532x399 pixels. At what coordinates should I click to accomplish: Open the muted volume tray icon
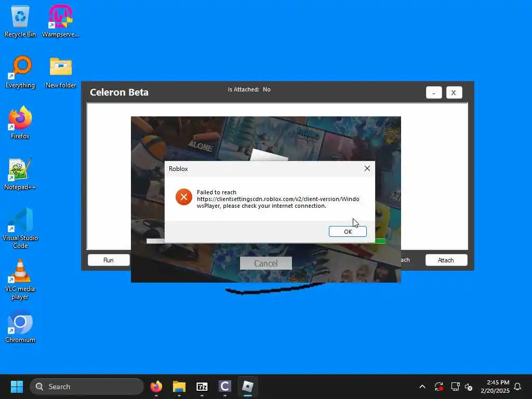point(469,387)
